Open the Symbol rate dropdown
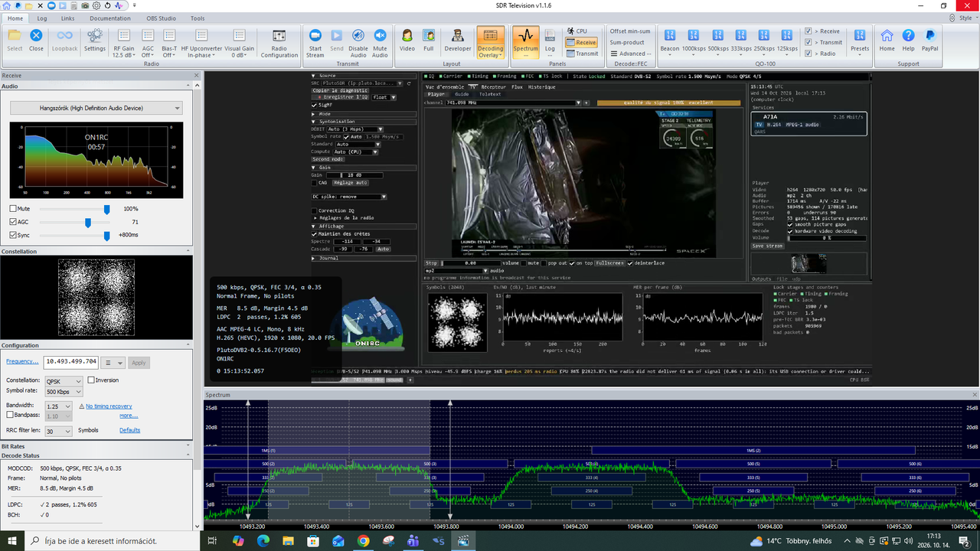980x551 pixels. click(64, 392)
